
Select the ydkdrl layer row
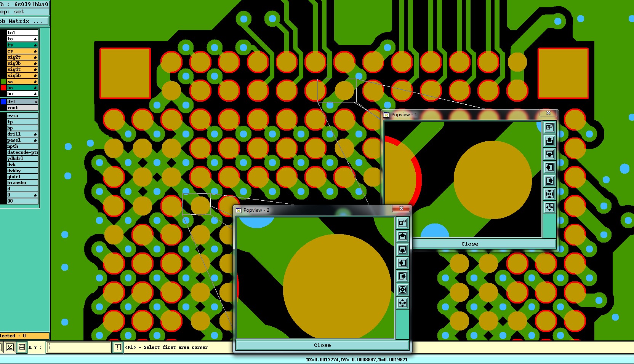coord(22,158)
